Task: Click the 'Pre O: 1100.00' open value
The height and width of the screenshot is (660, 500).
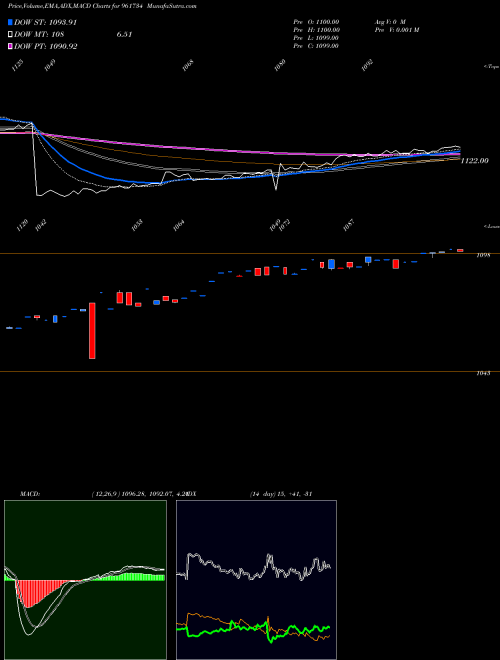Action: click(x=316, y=22)
